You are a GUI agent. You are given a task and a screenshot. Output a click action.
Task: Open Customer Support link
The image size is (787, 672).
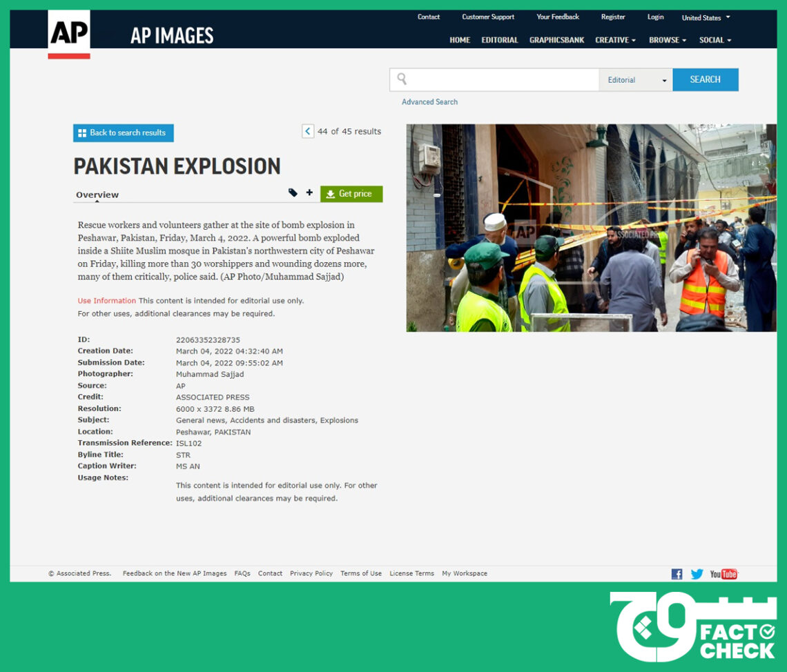(x=488, y=17)
